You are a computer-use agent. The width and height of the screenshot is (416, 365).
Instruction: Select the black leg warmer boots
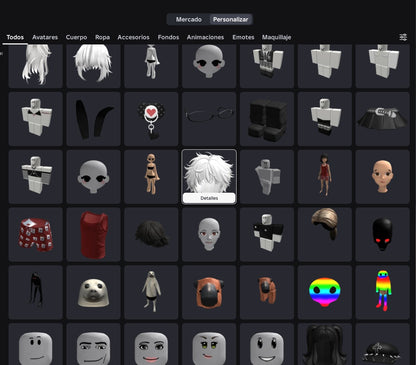[x=267, y=119]
